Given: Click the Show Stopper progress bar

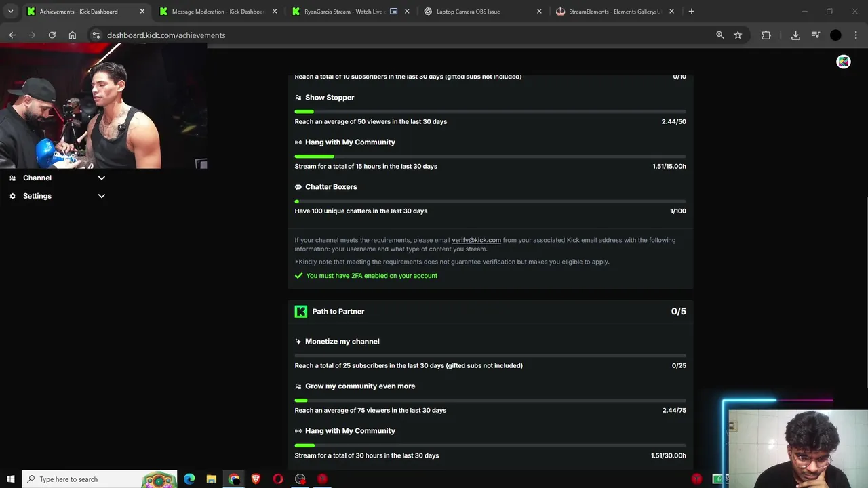Looking at the screenshot, I should [x=490, y=111].
